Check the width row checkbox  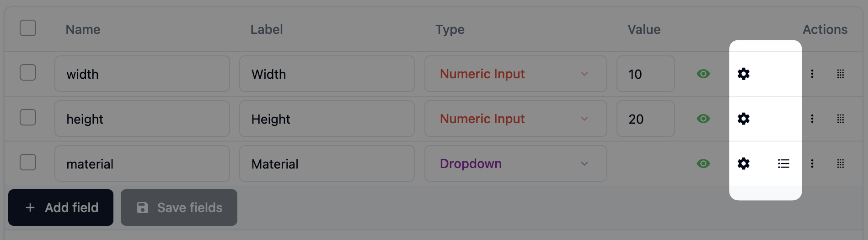tap(28, 72)
